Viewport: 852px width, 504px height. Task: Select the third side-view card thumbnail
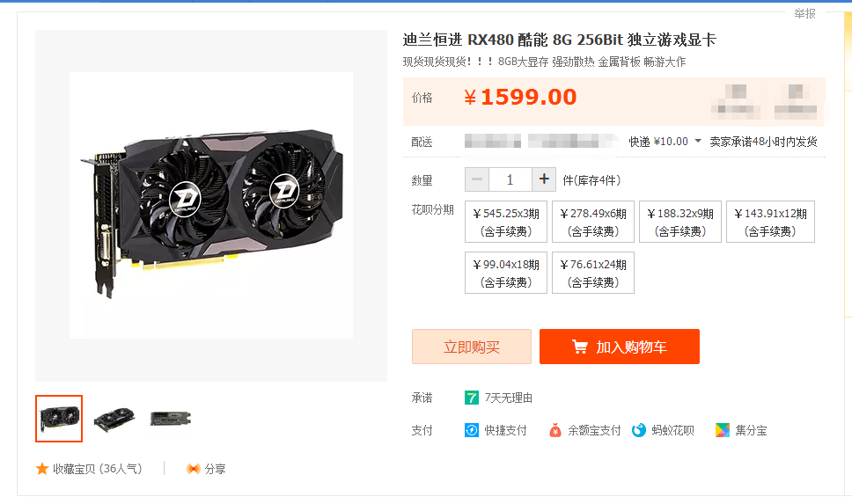pos(170,419)
